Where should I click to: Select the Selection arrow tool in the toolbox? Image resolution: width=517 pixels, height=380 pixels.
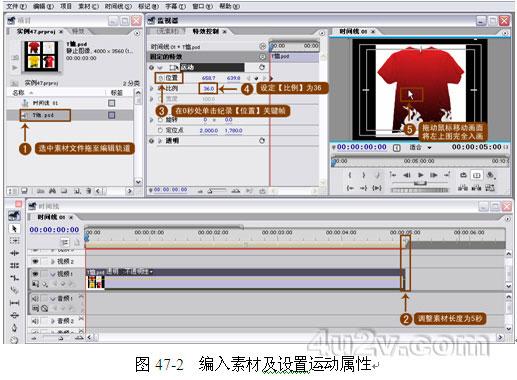(x=14, y=229)
